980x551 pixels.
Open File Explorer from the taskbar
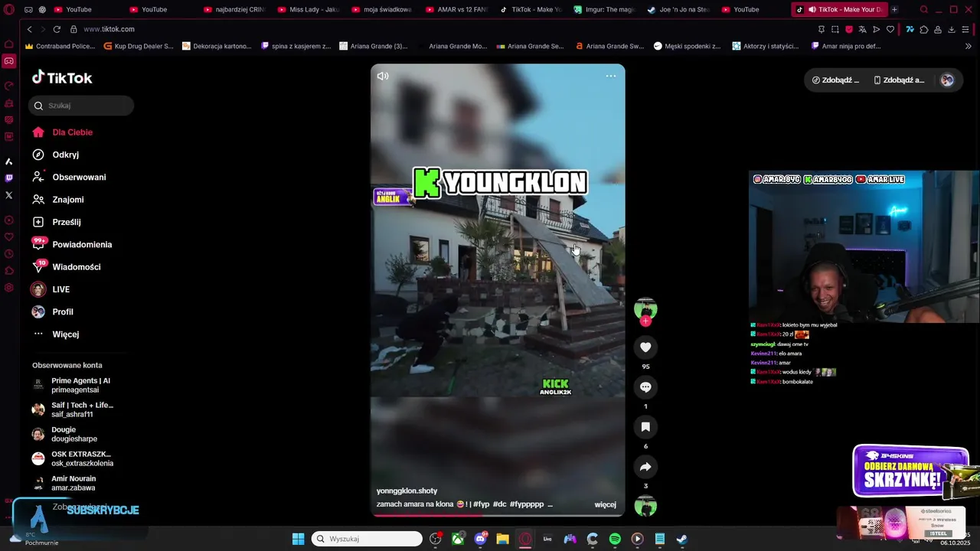pyautogui.click(x=502, y=539)
